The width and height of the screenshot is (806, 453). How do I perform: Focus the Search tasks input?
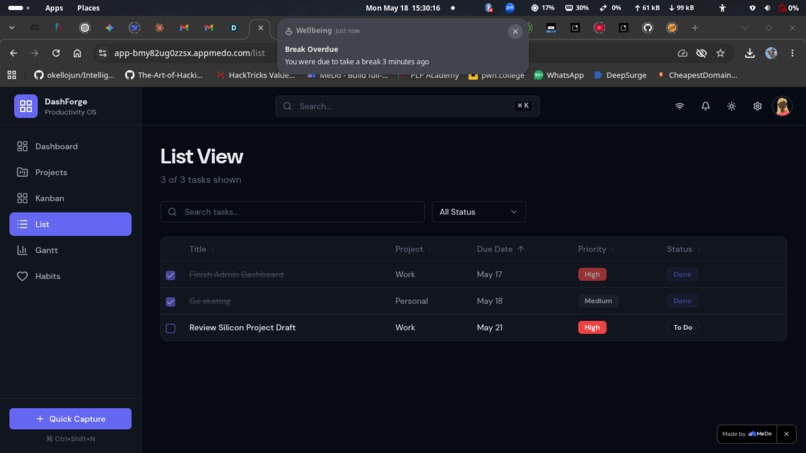(292, 212)
